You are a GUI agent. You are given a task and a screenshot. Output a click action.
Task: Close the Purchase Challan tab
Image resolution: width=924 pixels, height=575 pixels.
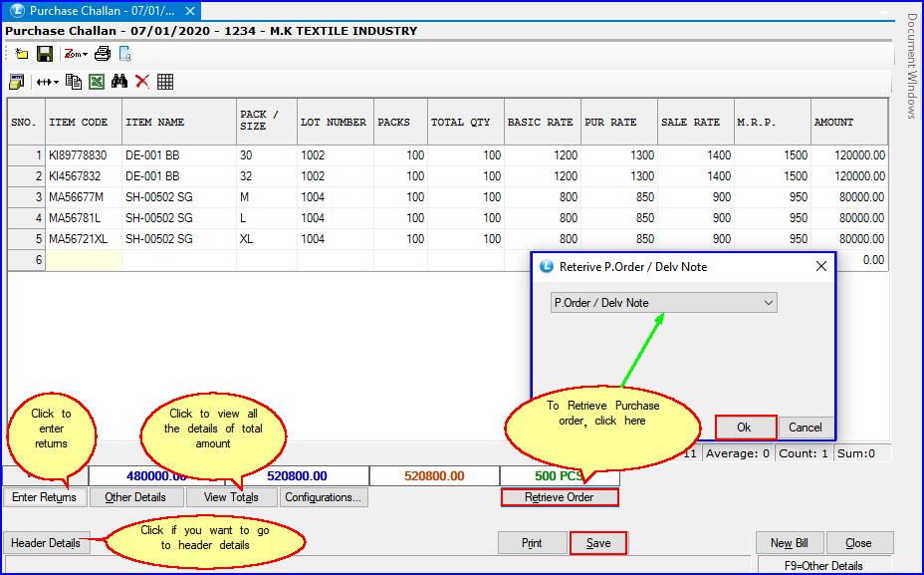tap(190, 11)
